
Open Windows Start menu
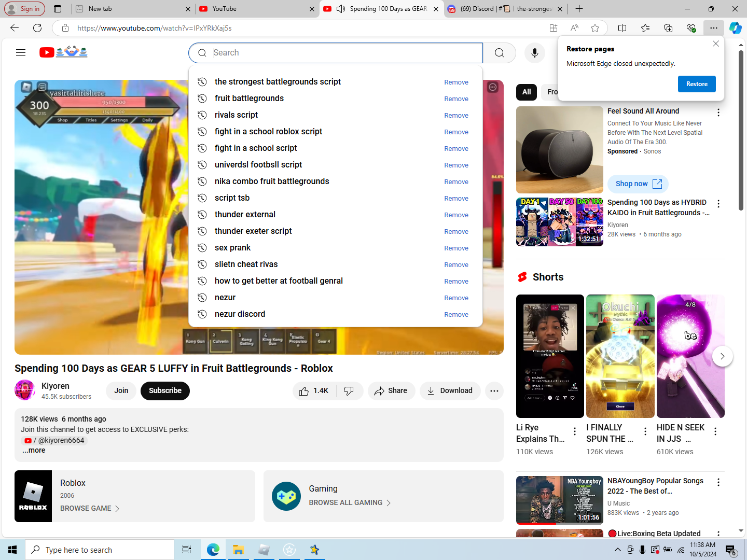coord(12,550)
